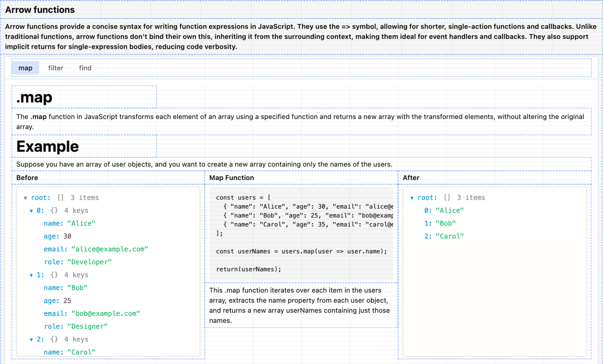603x364 pixels.
Task: Select 1: "Bob" in the After tree
Action: (440, 223)
